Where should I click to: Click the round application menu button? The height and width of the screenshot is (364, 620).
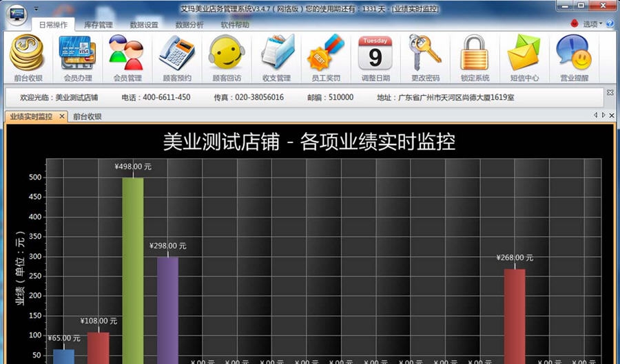pyautogui.click(x=17, y=15)
